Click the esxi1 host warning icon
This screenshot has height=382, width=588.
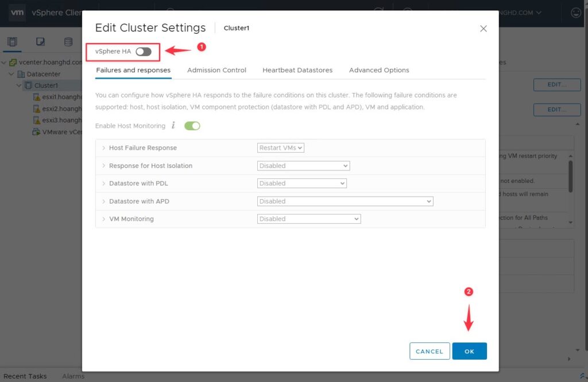pyautogui.click(x=36, y=97)
